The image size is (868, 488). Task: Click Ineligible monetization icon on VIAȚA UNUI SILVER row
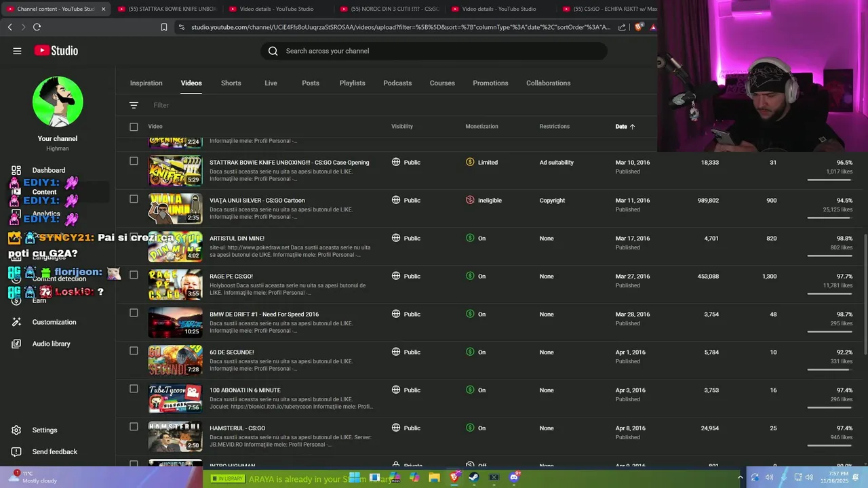470,200
